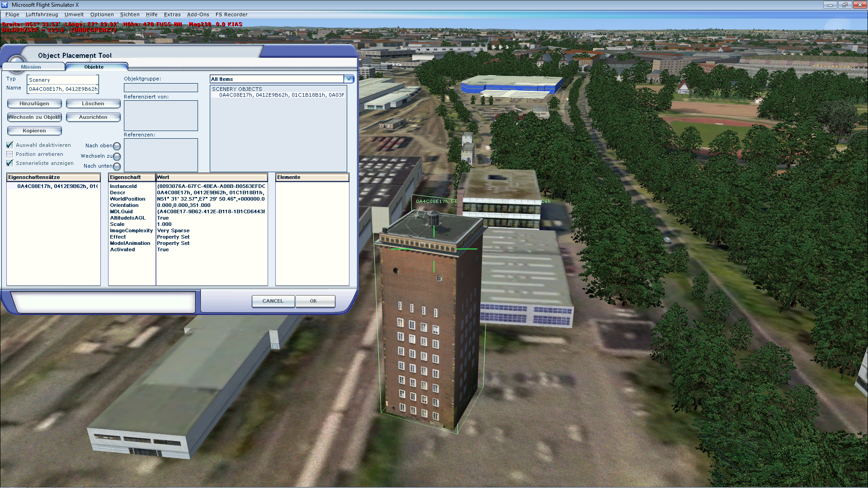Screen dimensions: 868x488
Task: Click the Flight Simulator X title bar icon
Action: (5, 5)
